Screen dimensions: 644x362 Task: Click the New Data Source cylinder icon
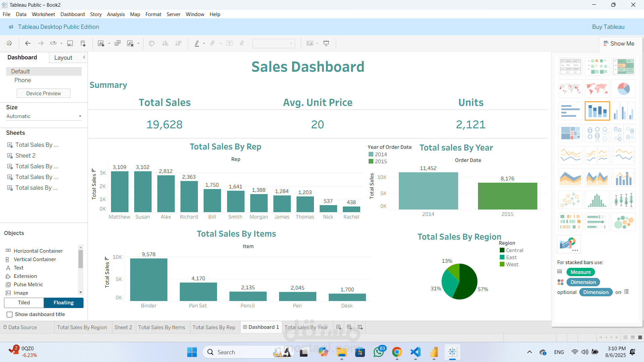point(83,43)
